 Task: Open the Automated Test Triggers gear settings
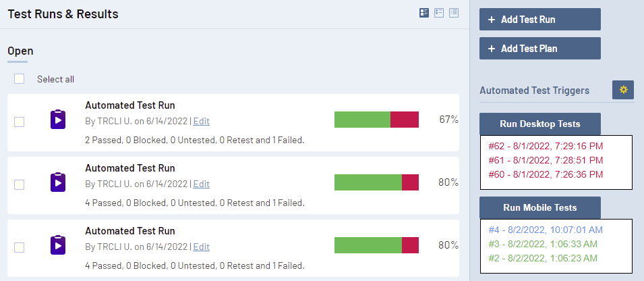click(x=623, y=90)
